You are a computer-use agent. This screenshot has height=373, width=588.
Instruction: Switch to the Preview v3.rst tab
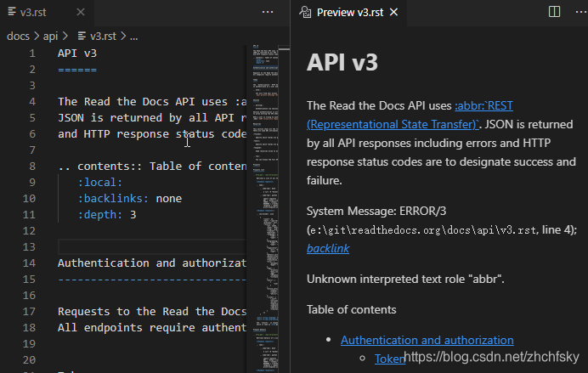pyautogui.click(x=349, y=13)
